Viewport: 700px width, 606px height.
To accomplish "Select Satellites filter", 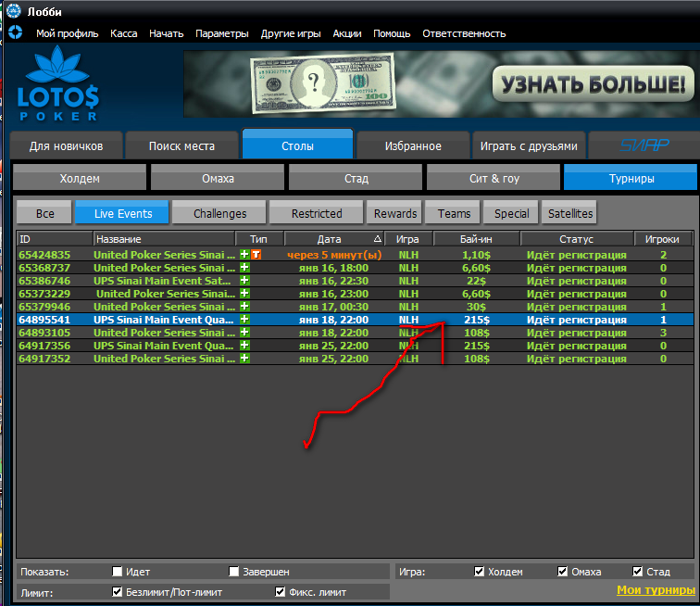I will tap(569, 213).
